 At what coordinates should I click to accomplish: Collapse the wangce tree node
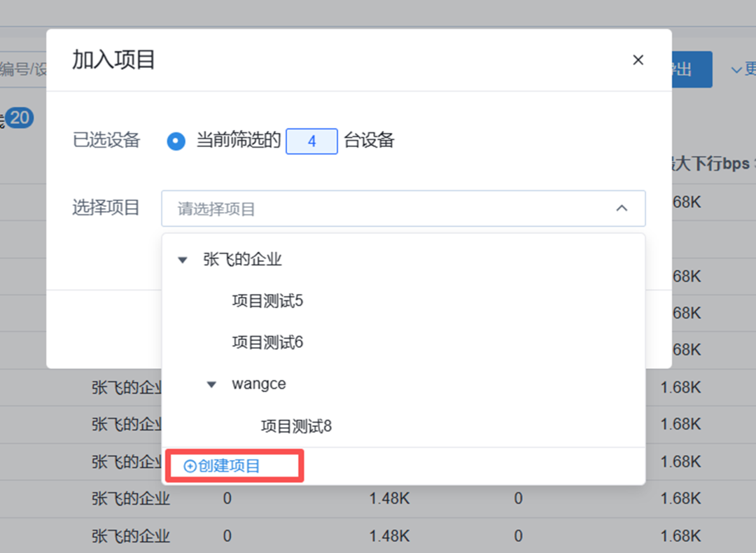pyautogui.click(x=211, y=384)
